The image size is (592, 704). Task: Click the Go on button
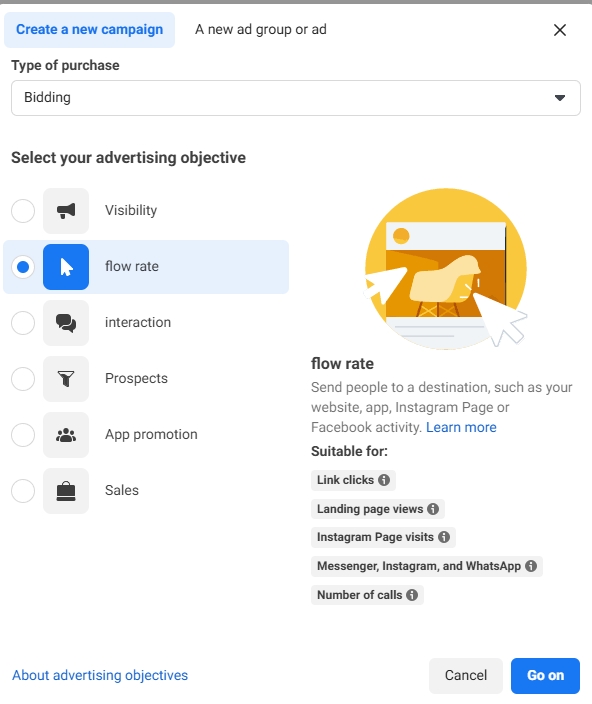pos(545,675)
